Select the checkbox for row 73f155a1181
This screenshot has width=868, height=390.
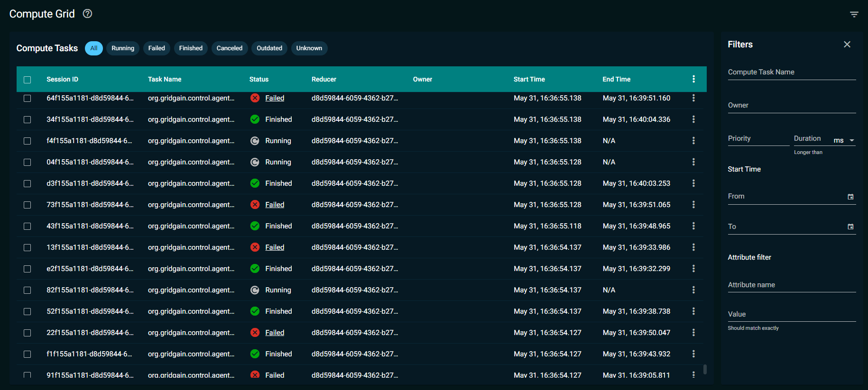click(28, 205)
